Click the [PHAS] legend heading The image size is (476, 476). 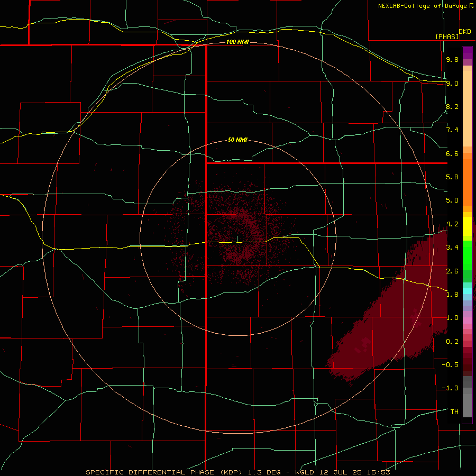[447, 36]
